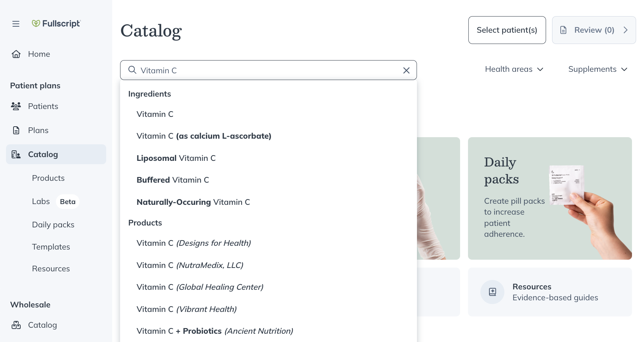Open the hamburger navigation menu
This screenshot has width=644, height=342.
16,23
